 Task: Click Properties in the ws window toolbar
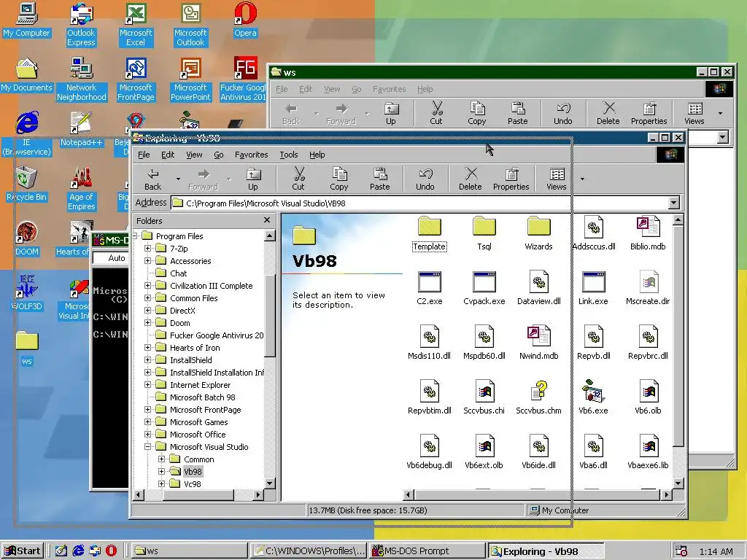649,113
